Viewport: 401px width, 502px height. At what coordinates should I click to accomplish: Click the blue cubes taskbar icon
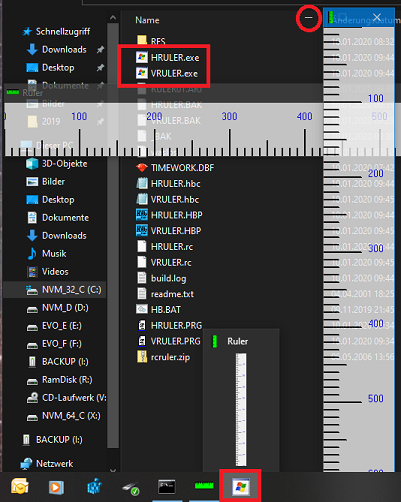click(94, 486)
